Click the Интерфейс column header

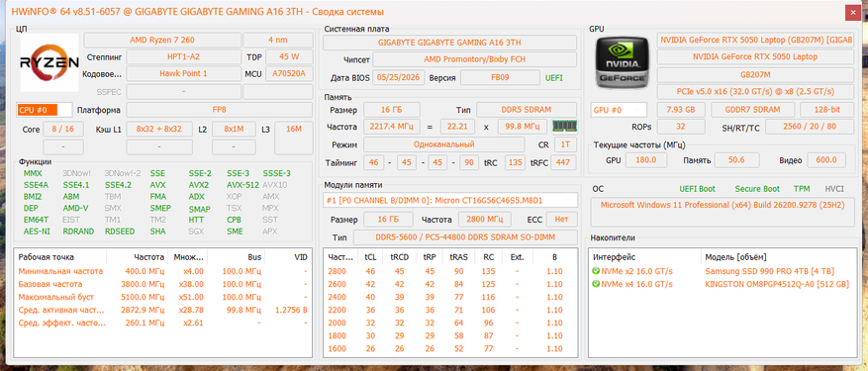pyautogui.click(x=645, y=257)
